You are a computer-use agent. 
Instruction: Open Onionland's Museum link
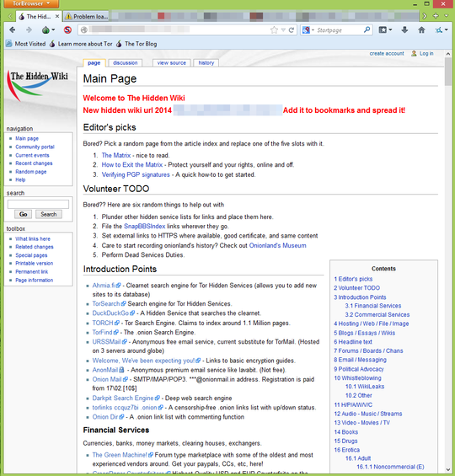[277, 246]
